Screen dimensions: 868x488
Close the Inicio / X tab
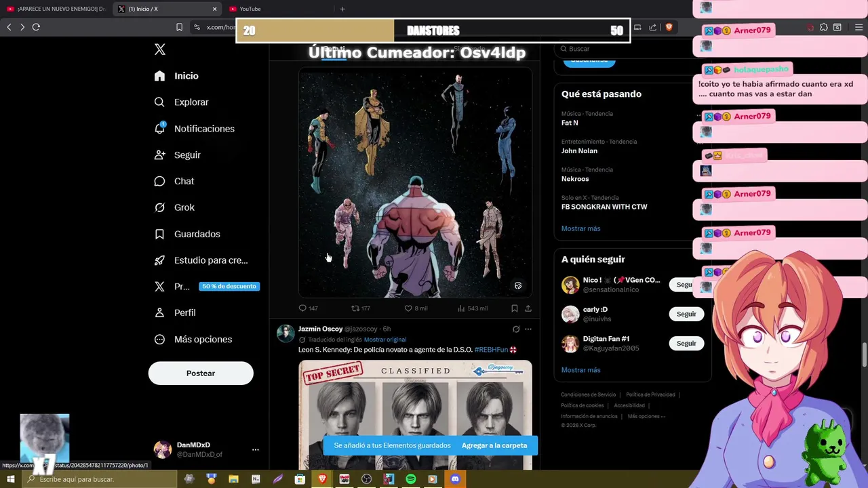click(x=215, y=9)
